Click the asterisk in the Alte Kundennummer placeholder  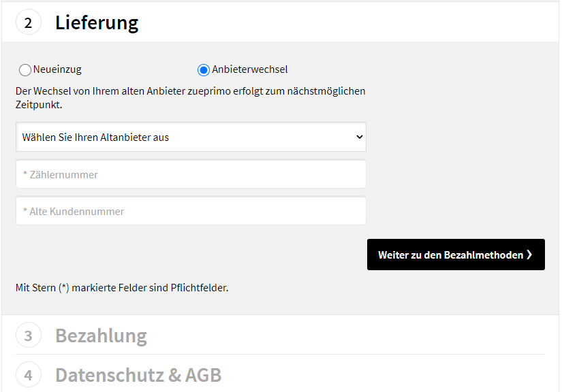[25, 211]
